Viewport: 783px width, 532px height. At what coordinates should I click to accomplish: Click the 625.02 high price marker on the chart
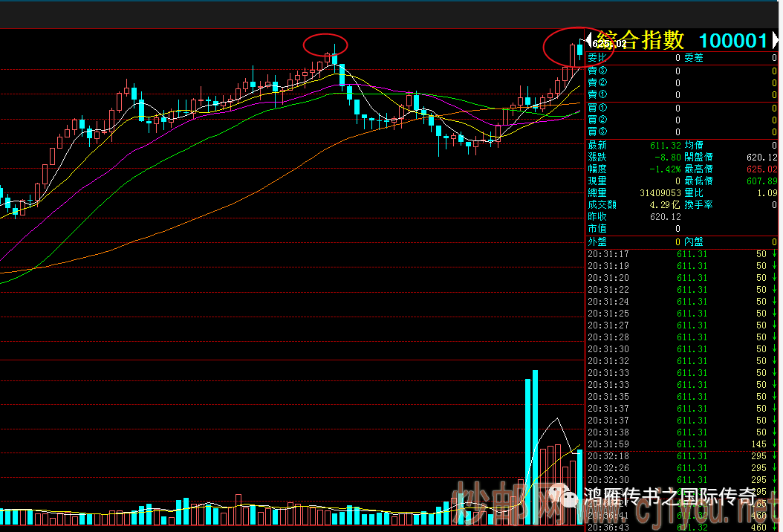(605, 44)
